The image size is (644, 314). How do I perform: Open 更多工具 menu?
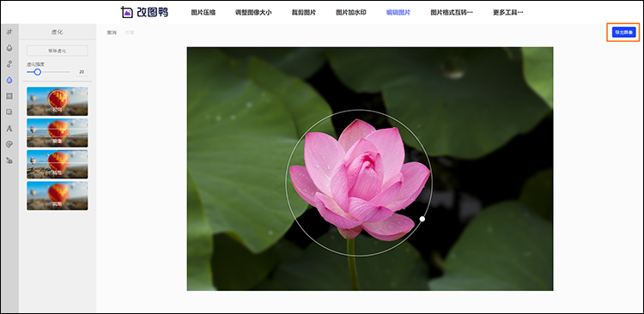click(508, 12)
